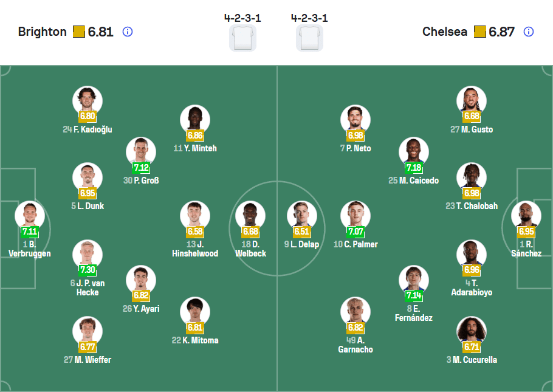This screenshot has width=553, height=392.
Task: Select M. Cucurella in the lineup
Action: click(x=471, y=331)
